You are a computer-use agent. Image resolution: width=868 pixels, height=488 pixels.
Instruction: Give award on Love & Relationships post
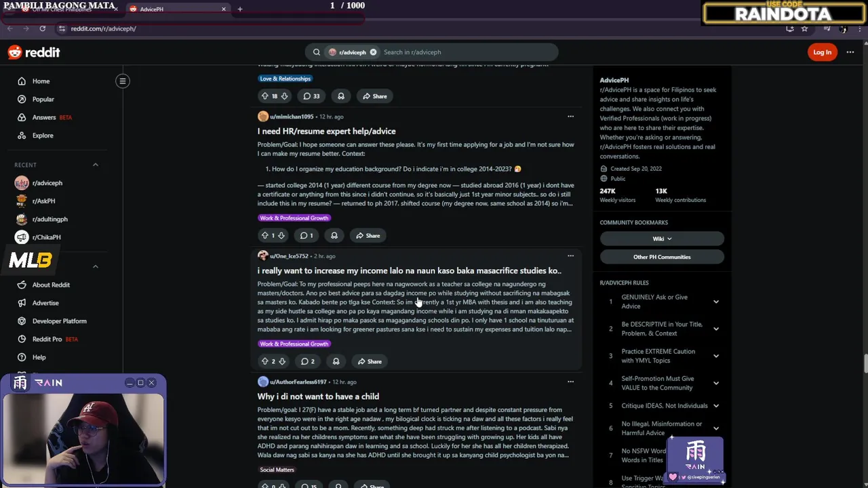[341, 96]
